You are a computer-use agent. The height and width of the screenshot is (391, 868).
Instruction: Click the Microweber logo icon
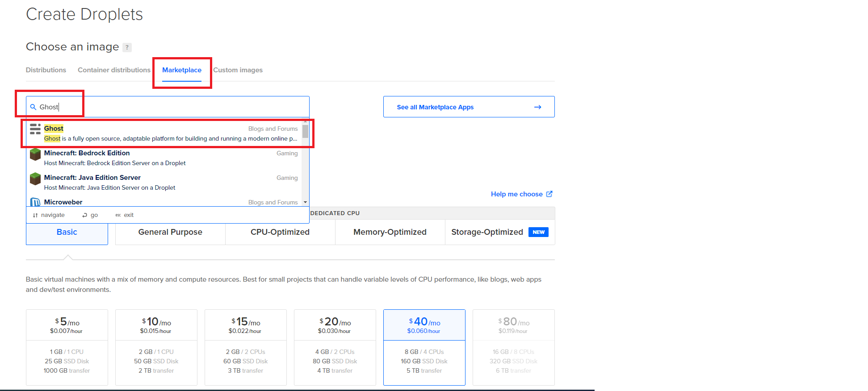click(x=35, y=202)
